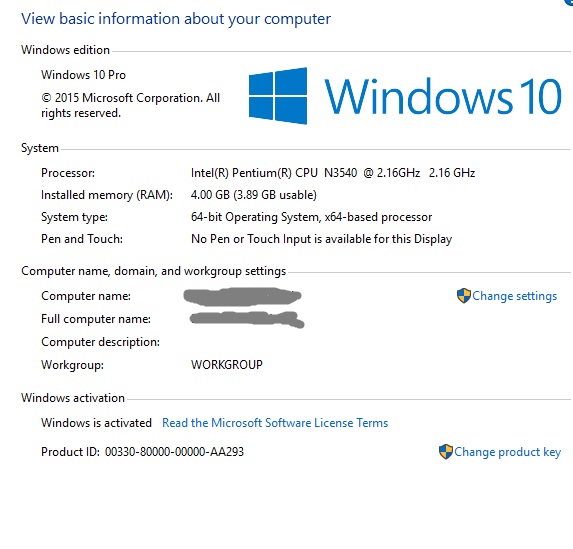Click the Intel Pentium N3540 processor value

333,173
